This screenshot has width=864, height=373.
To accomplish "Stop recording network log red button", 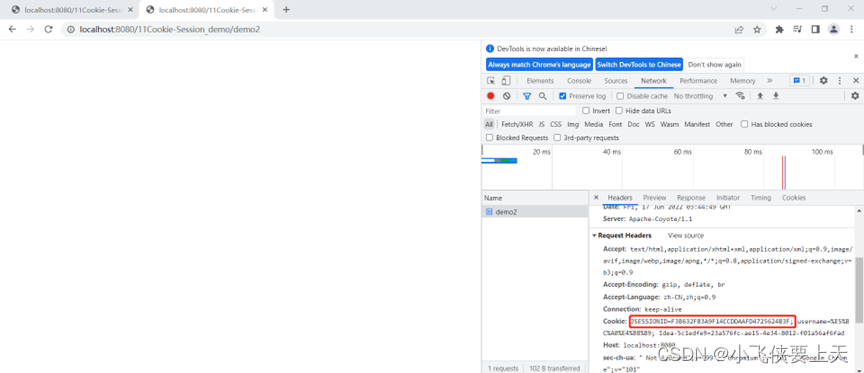I will tap(490, 96).
